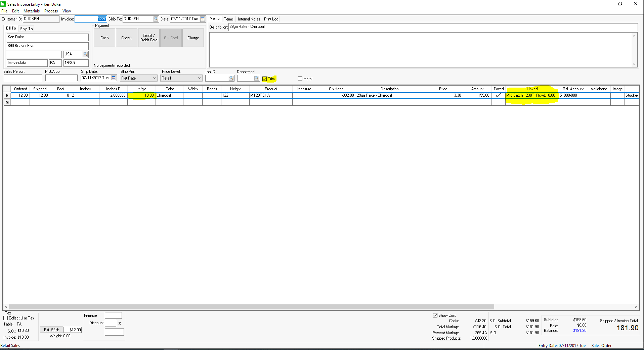Click the calendar icon beside the invoice Date
The width and height of the screenshot is (644, 350).
pos(202,19)
